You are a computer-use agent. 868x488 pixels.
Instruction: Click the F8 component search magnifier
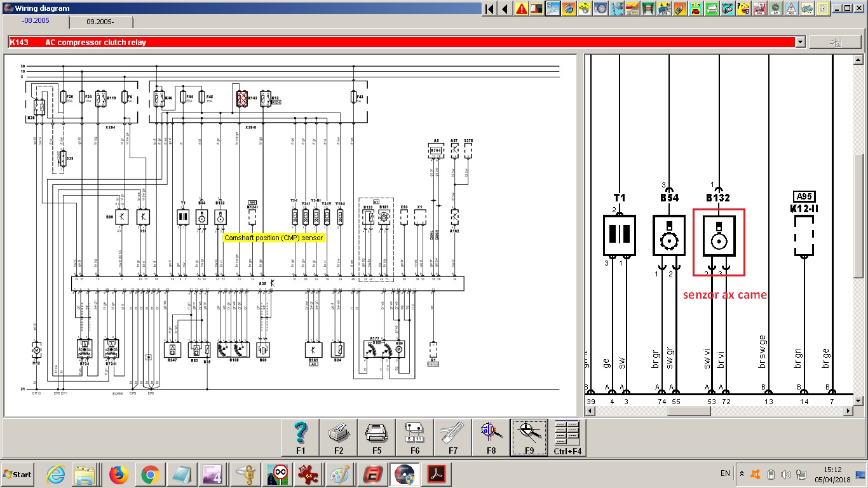[x=491, y=438]
